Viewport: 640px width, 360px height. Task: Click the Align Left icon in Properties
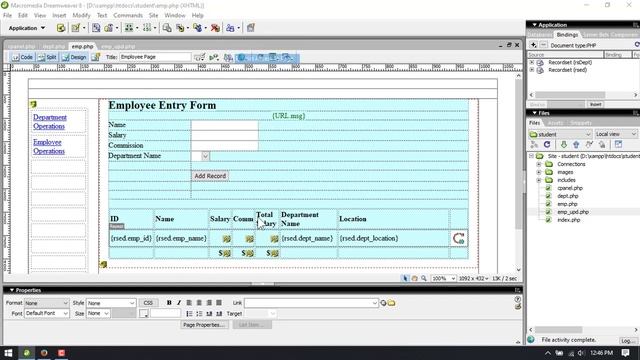[189, 302]
